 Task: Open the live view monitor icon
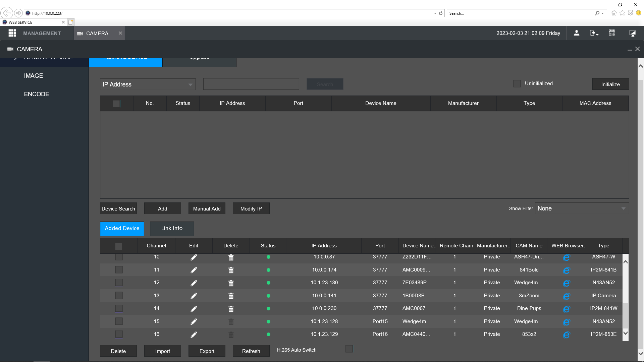point(633,33)
